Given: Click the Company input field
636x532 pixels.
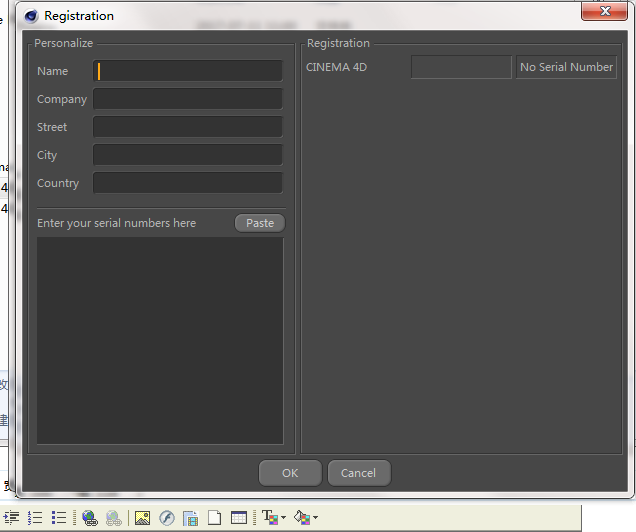Looking at the screenshot, I should 188,99.
